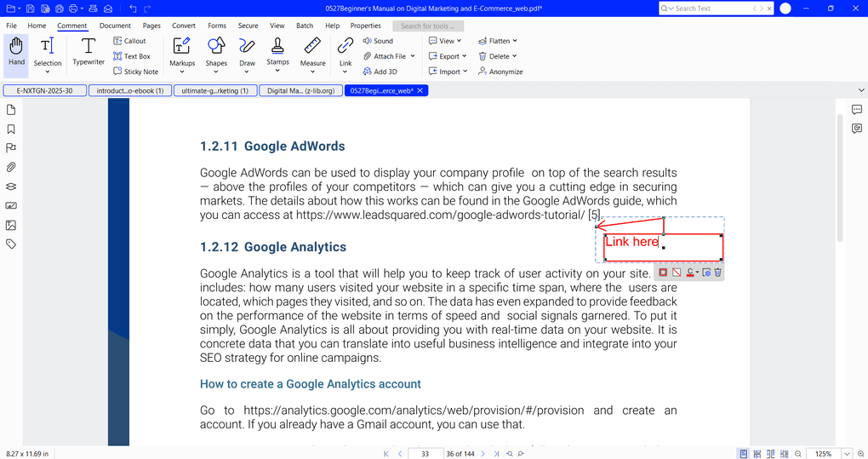
Task: Click the Anonymize tool
Action: pos(500,72)
